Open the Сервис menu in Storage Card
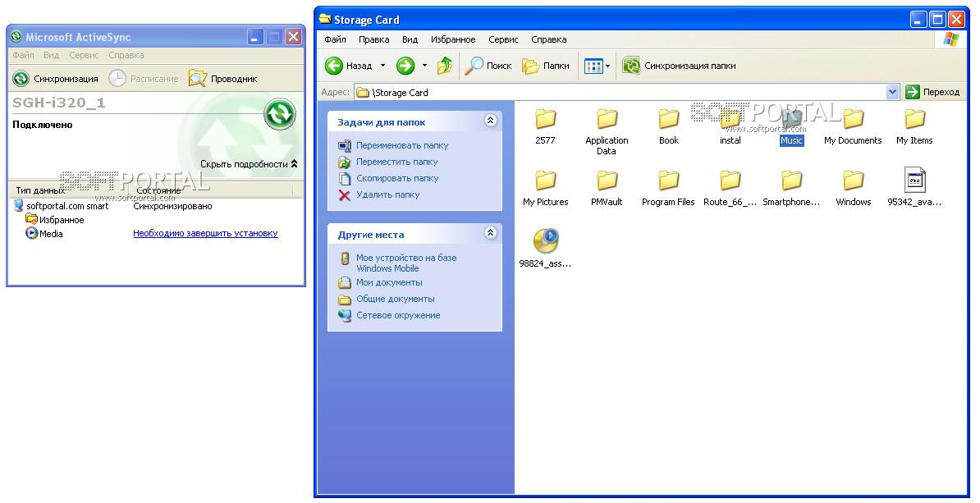980x503 pixels. (503, 39)
